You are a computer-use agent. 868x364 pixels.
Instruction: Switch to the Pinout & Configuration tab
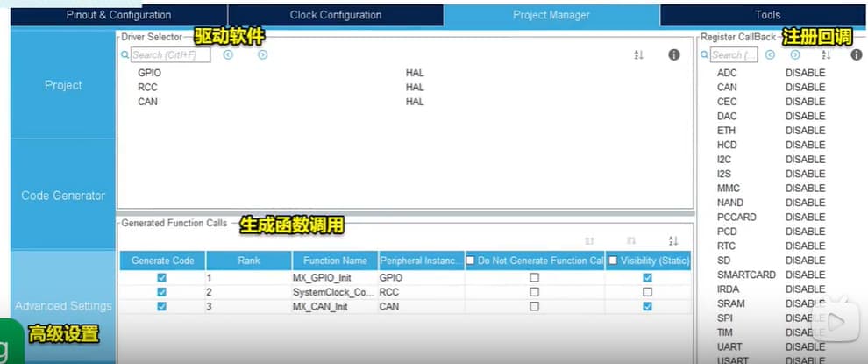(118, 15)
